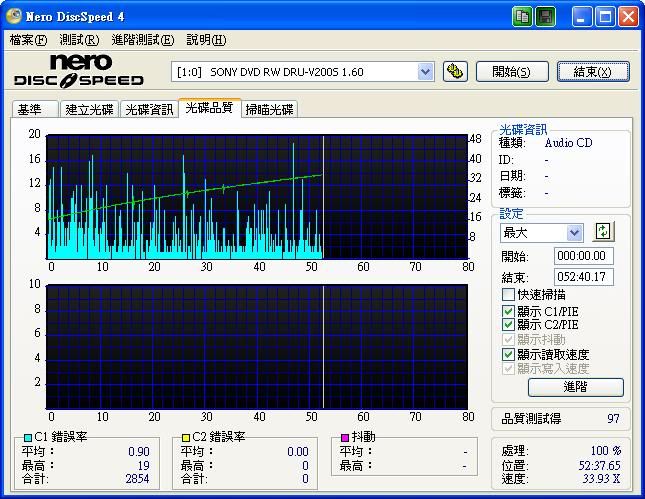Screen dimensions: 645x499
Task: Click the save floppy disk icon
Action: pos(546,16)
